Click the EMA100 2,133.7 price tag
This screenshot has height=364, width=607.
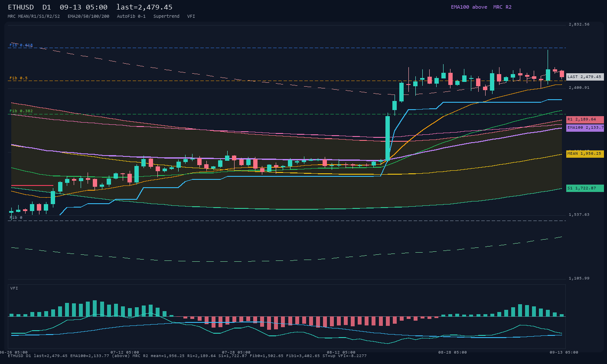(585, 128)
